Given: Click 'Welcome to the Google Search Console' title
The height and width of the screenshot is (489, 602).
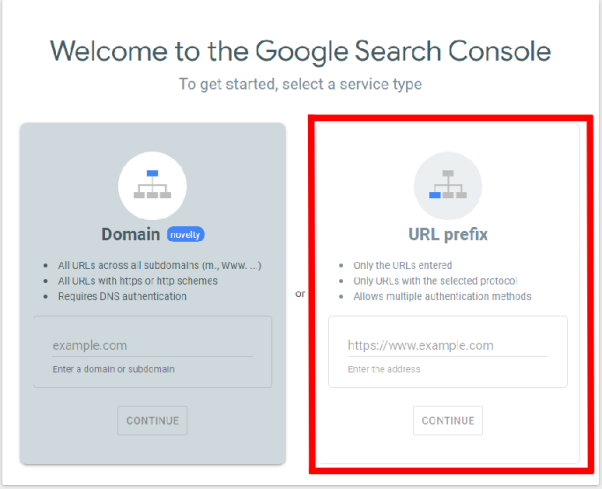Looking at the screenshot, I should (301, 51).
